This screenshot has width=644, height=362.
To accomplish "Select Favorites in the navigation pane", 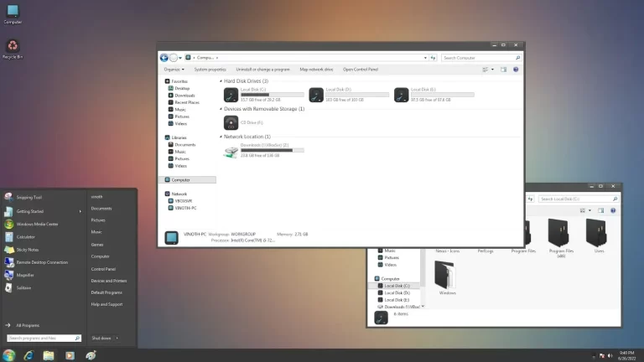I will coord(177,81).
